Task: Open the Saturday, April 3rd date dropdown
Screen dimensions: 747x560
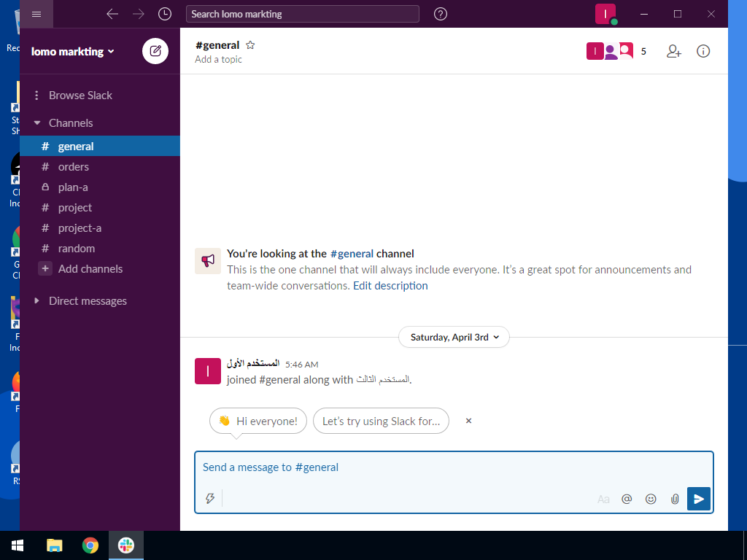Action: pos(454,337)
